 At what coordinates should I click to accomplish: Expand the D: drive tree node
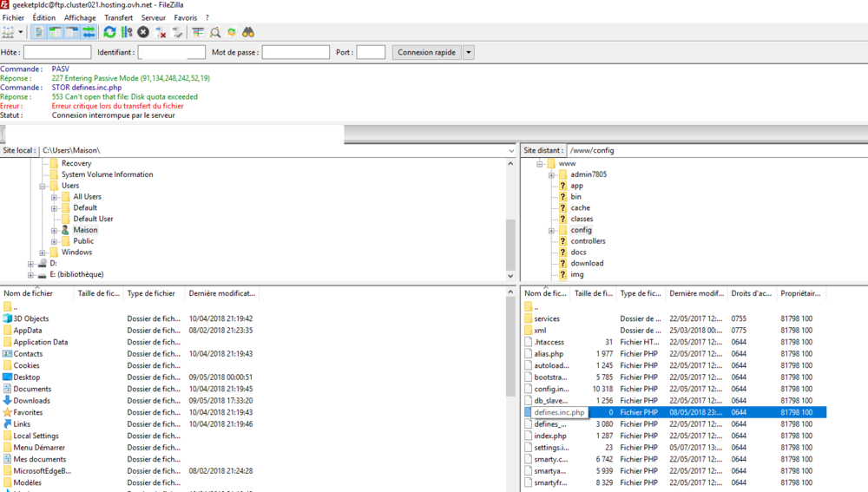click(x=30, y=263)
